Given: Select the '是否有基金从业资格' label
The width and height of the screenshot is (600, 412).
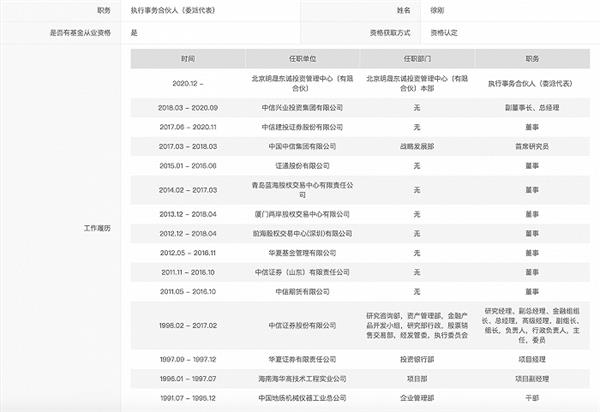Looking at the screenshot, I should pyautogui.click(x=80, y=33).
